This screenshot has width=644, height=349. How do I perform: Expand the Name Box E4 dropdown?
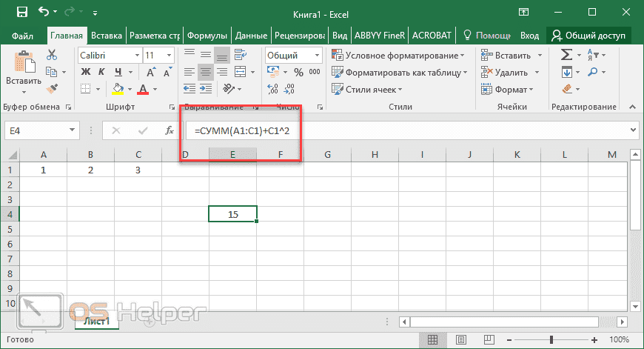coord(72,130)
